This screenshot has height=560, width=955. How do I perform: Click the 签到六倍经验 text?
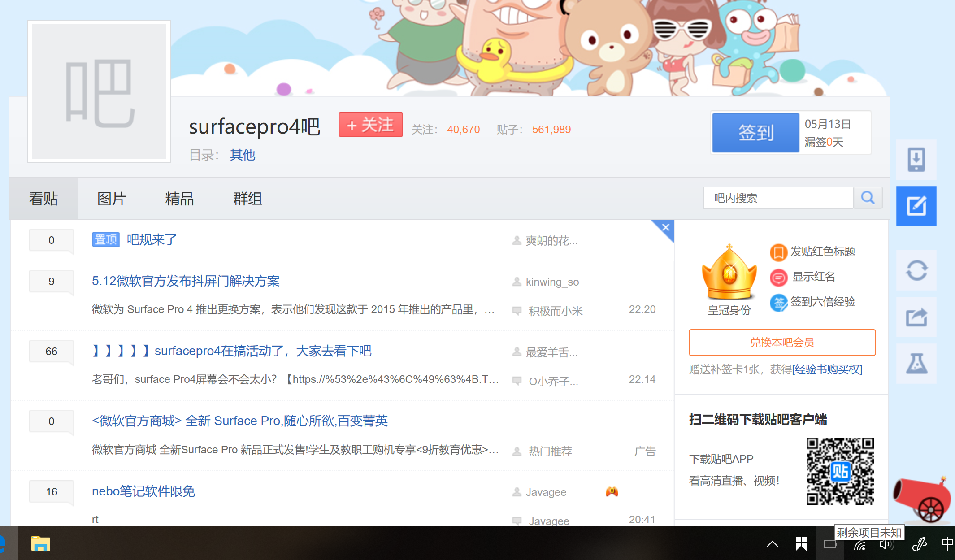pyautogui.click(x=823, y=302)
